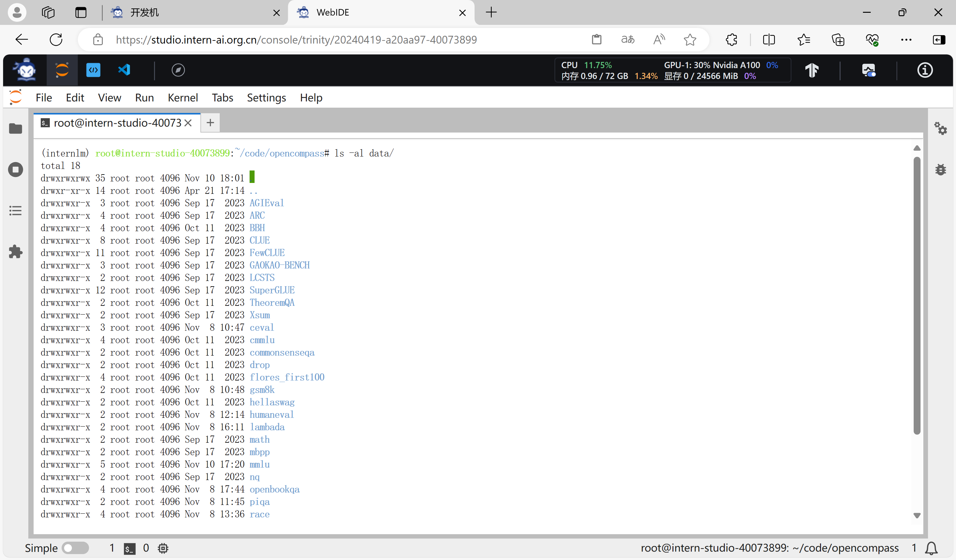Open the terminal code icon in top bar
Screen dimensions: 956x560
coord(93,70)
